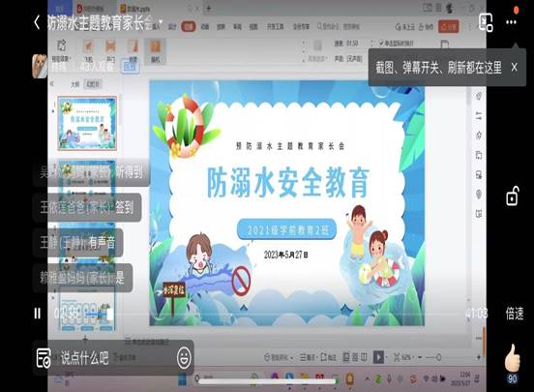
Task: Open the Windows Start button
Action: 183,378
